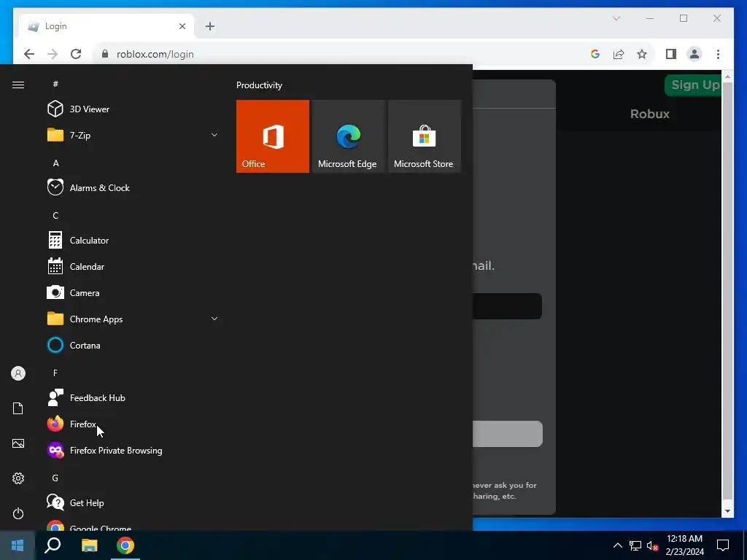Open the Get Help app

133,503
